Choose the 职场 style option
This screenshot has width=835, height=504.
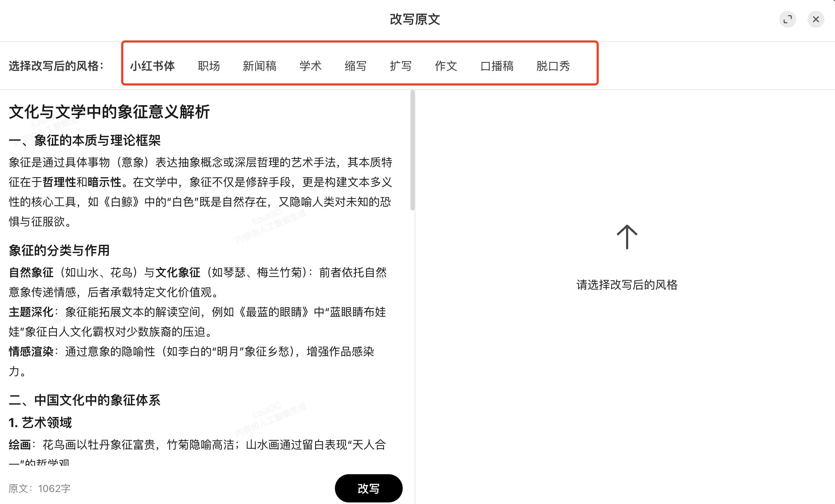click(209, 66)
